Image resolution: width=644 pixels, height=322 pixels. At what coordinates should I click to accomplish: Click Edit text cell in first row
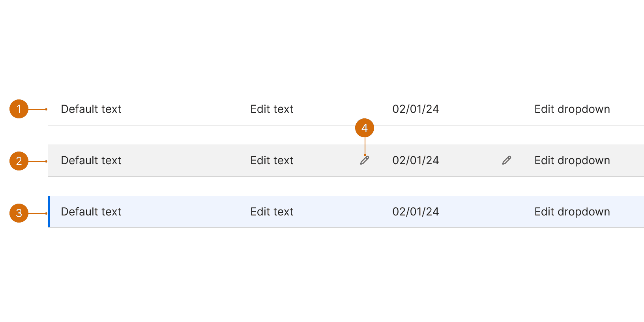pos(272,109)
